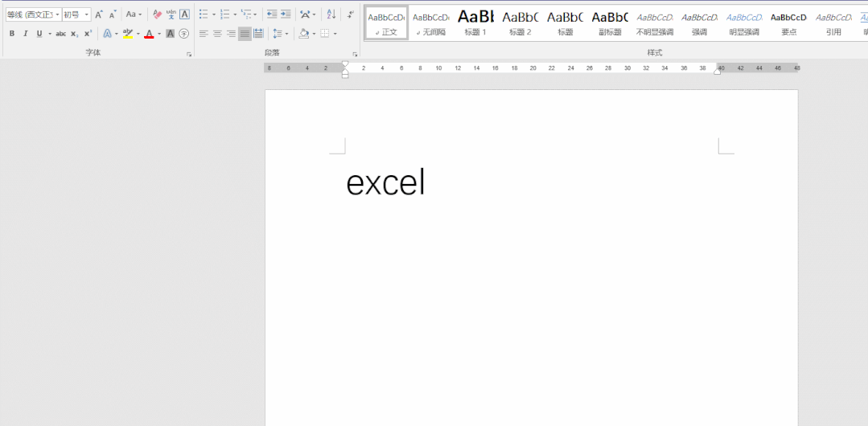Open Change Case Aa dropdown

pyautogui.click(x=134, y=14)
